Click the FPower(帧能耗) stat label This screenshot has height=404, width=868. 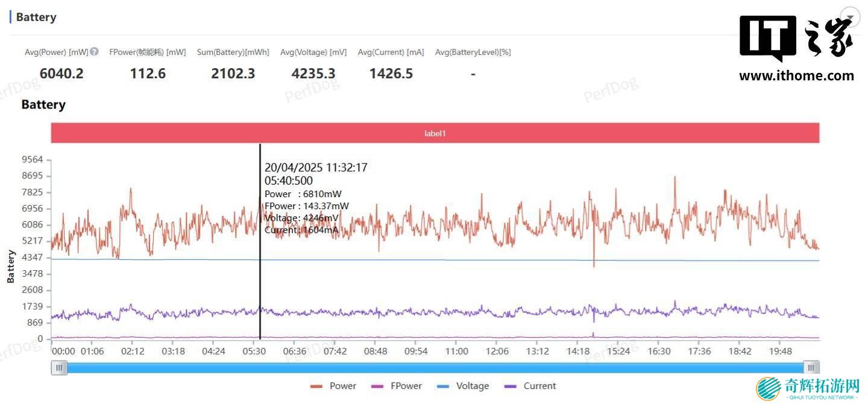(x=148, y=52)
